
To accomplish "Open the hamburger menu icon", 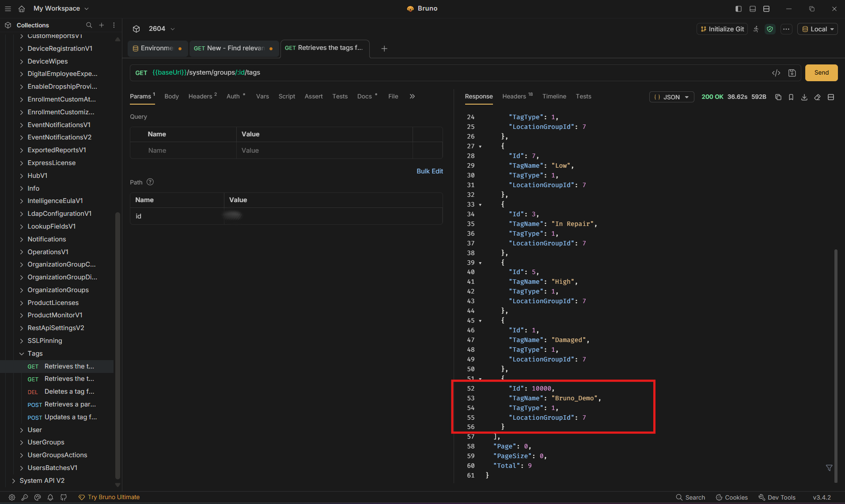I will tap(8, 8).
